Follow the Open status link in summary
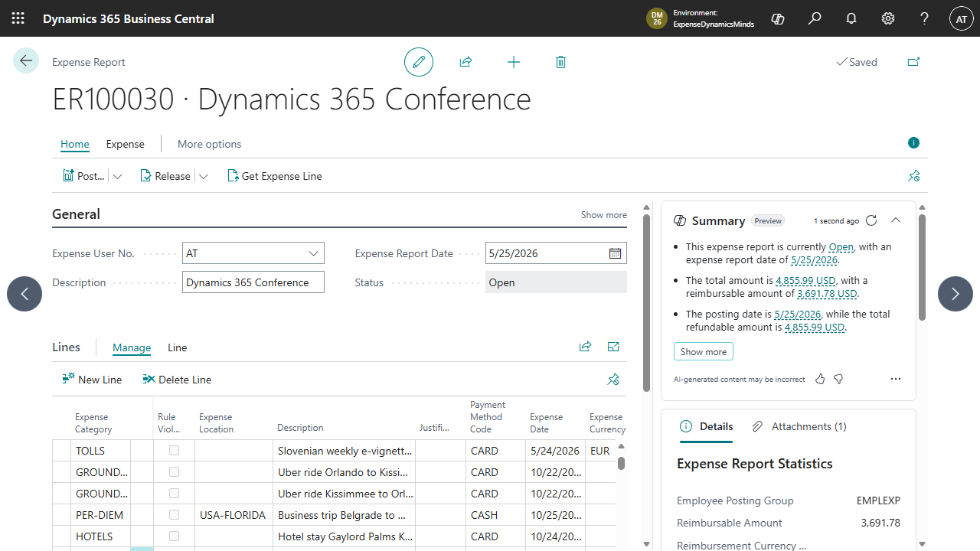Screen dimensions: 980x551 click(x=841, y=247)
